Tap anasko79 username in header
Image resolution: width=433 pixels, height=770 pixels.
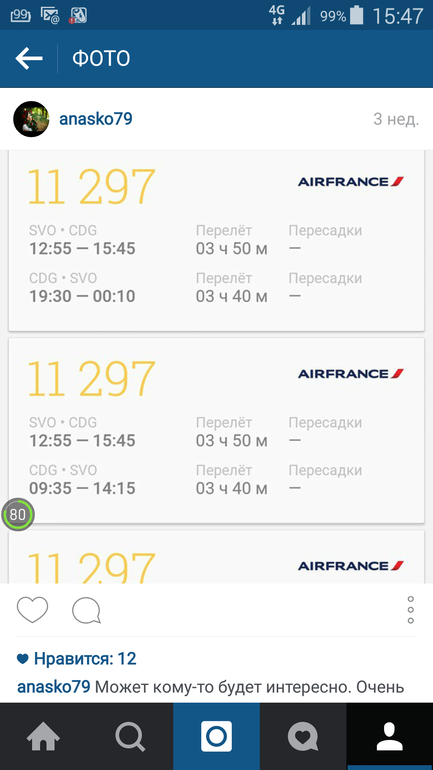pyautogui.click(x=96, y=119)
